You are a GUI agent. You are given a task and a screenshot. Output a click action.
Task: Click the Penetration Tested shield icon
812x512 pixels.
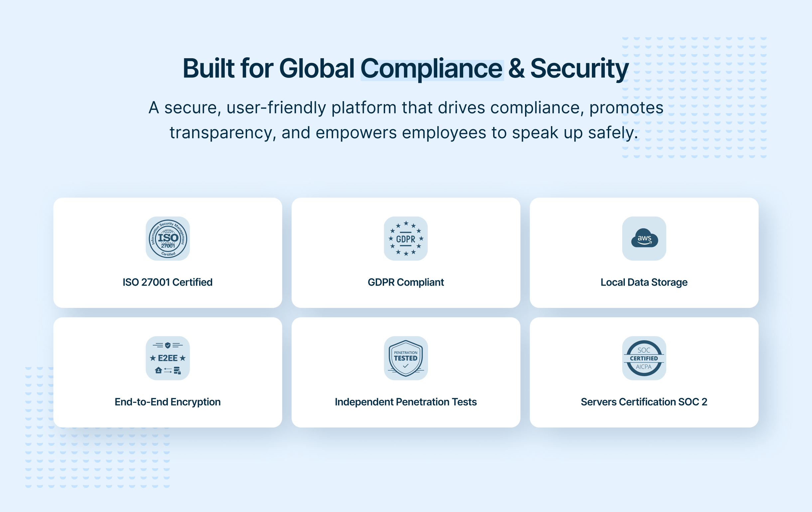pyautogui.click(x=406, y=358)
